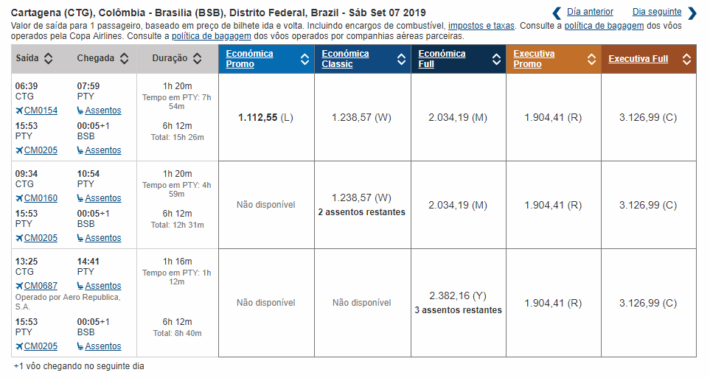Open the Económica Promo header link
Screen dimensions: 710x378
[x=249, y=59]
